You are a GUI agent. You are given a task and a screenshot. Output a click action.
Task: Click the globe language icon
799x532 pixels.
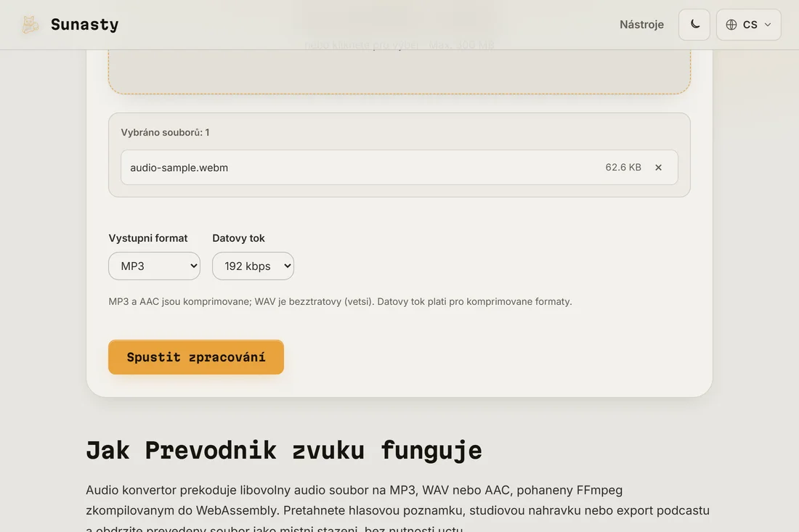pos(731,25)
